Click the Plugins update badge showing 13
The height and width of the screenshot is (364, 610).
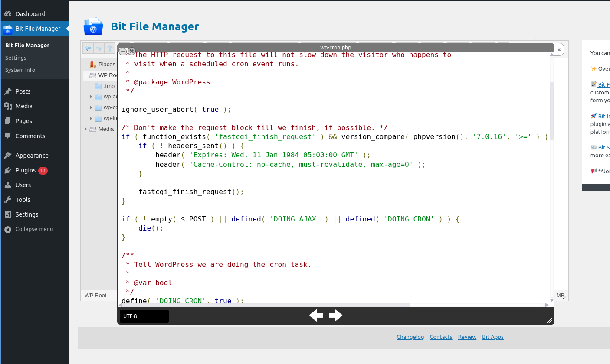43,170
